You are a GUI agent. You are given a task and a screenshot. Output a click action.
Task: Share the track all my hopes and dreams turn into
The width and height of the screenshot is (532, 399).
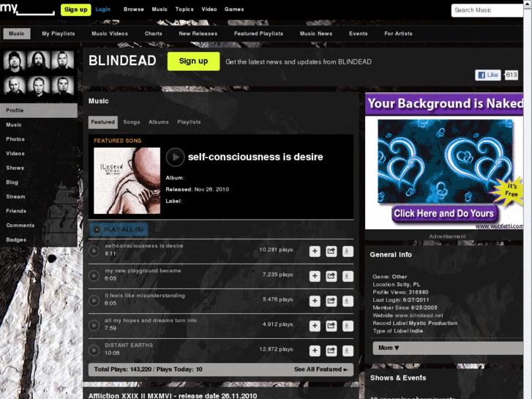coord(331,326)
